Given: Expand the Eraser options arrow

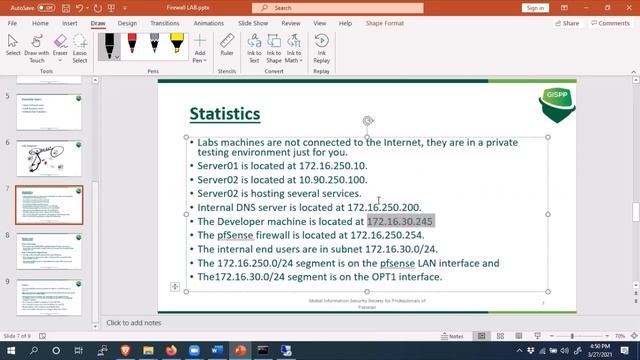Looking at the screenshot, I should (x=60, y=60).
